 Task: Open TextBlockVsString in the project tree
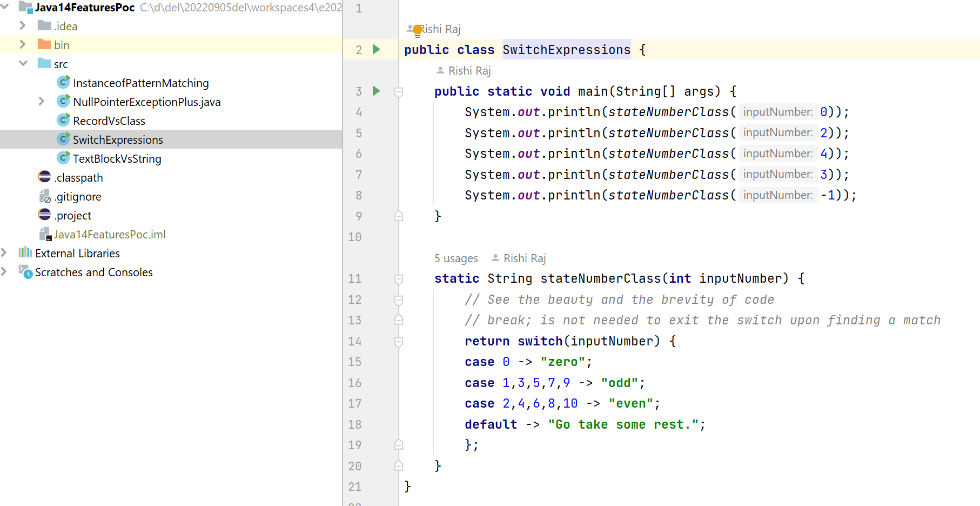[117, 158]
